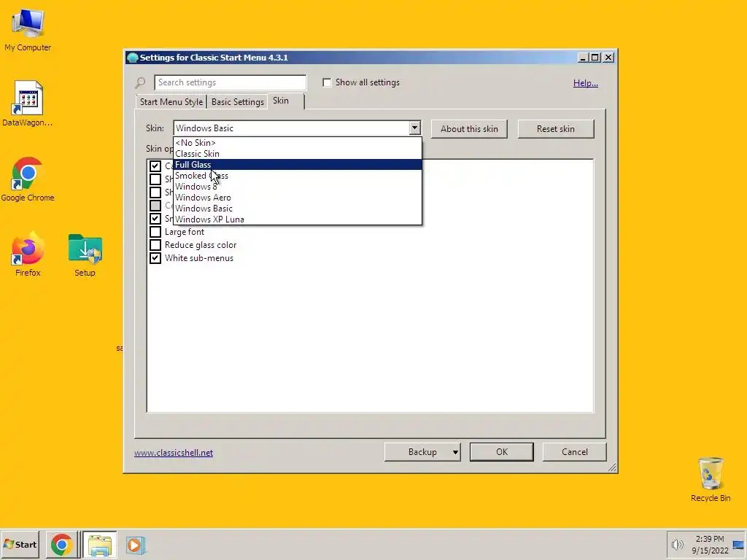Select Windows Basic in dropdown list
Viewport: 747px width, 560px height.
coord(298,208)
